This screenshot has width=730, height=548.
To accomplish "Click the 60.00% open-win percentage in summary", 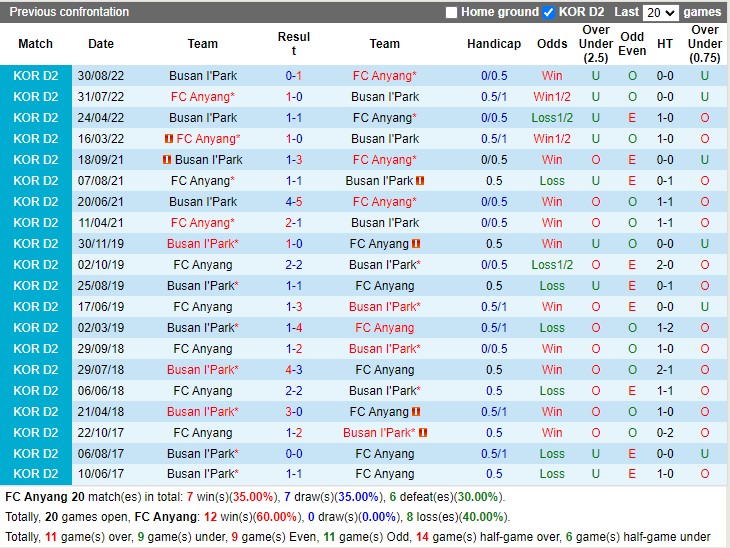I will (275, 517).
